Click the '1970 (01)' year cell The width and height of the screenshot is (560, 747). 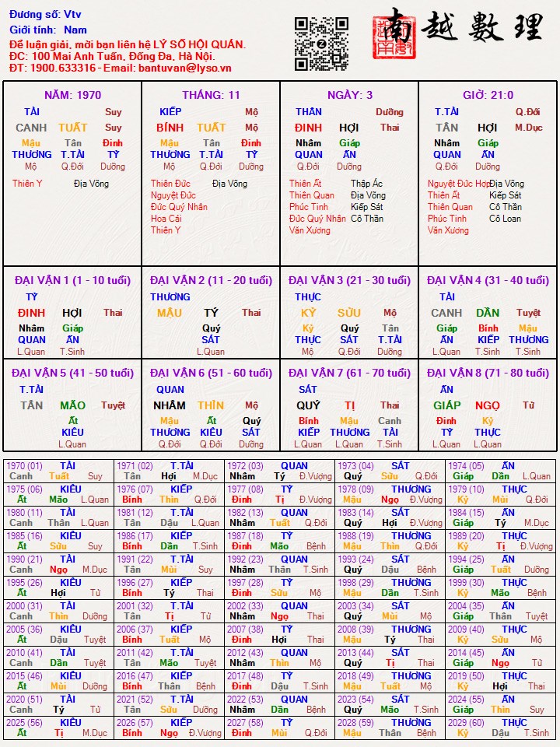pyautogui.click(x=60, y=472)
